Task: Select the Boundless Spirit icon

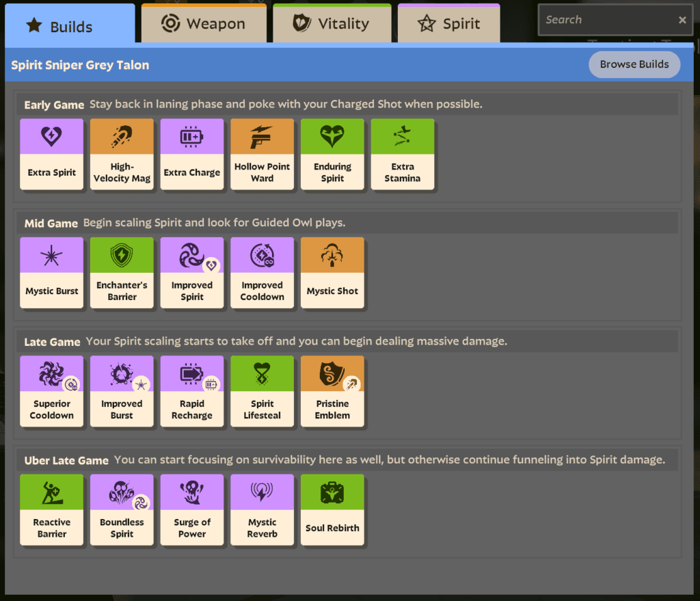Action: [122, 491]
